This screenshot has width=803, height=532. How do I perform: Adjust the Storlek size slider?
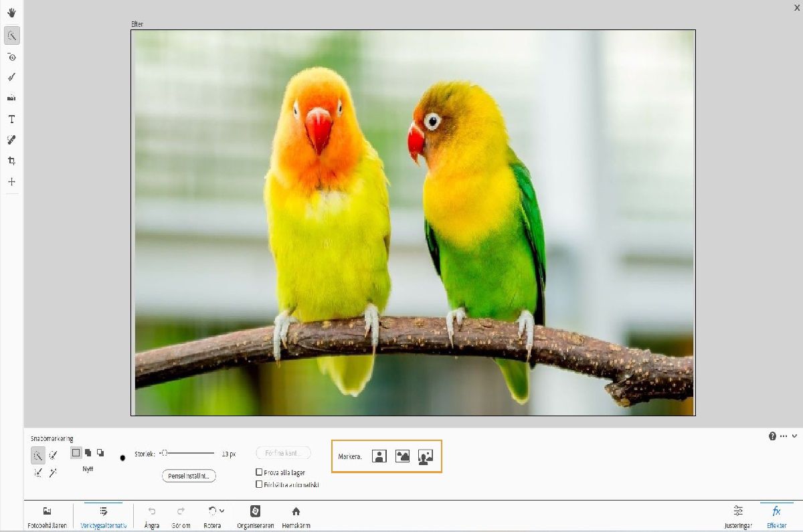coord(187,453)
